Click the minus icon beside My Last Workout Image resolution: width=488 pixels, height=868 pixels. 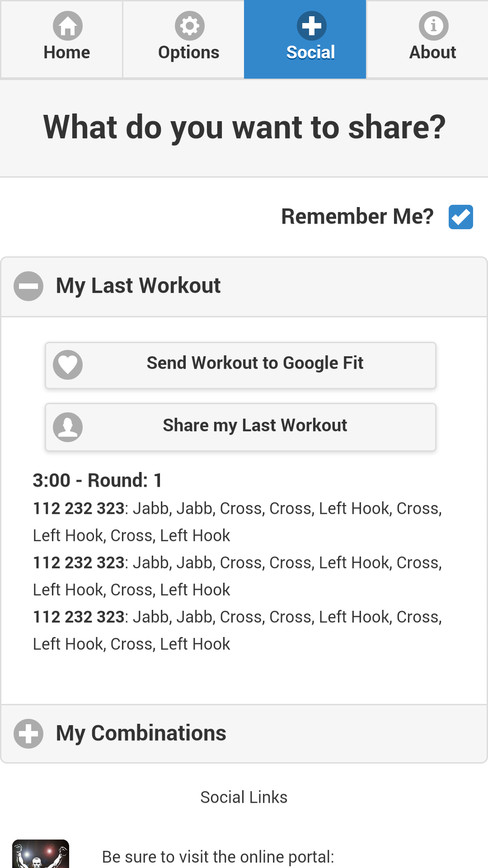point(28,286)
